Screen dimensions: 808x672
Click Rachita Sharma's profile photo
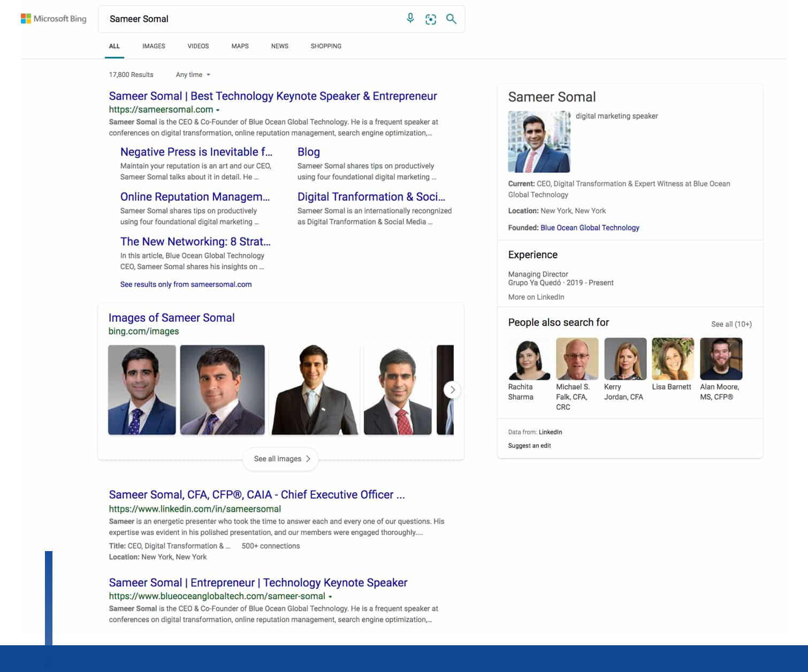529,358
